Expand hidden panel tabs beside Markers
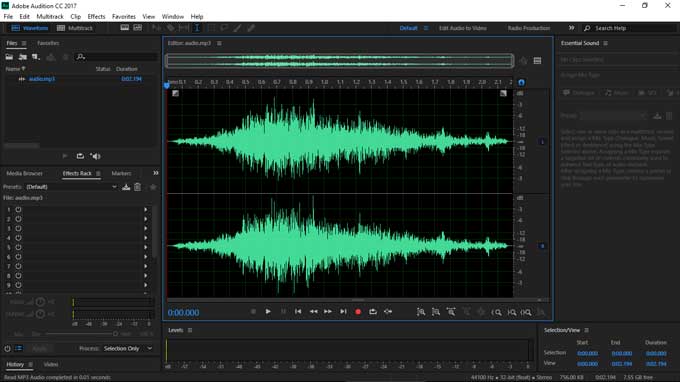Image resolution: width=680 pixels, height=382 pixels. click(x=156, y=173)
